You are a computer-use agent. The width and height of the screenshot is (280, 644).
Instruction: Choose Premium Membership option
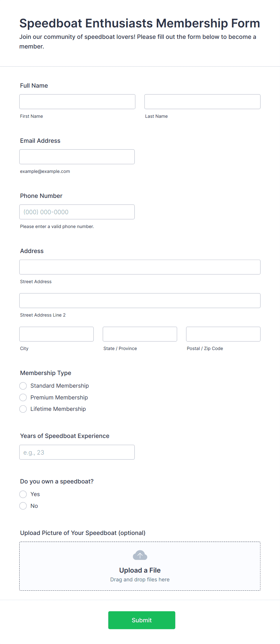[23, 398]
